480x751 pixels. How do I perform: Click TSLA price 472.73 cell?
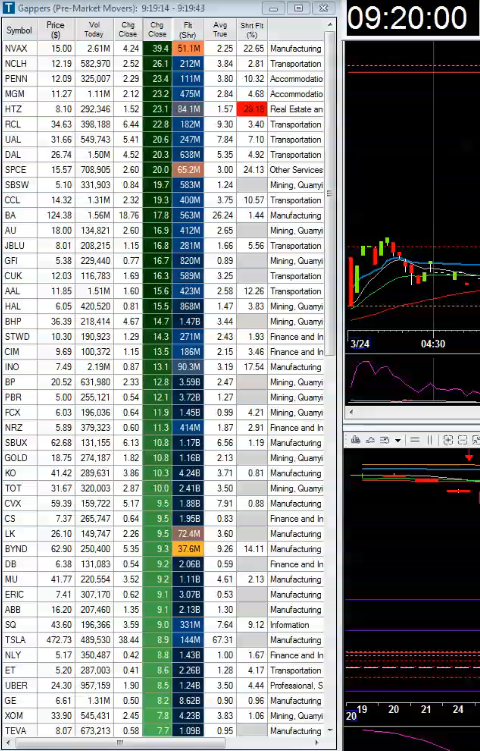point(56,640)
